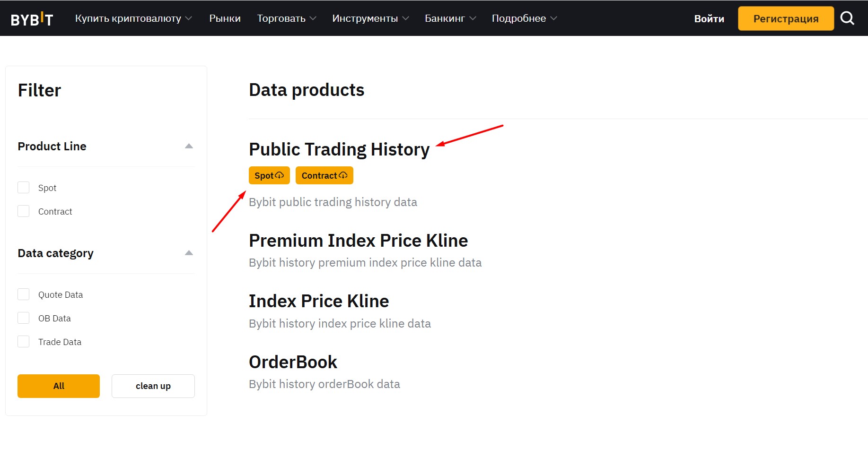Select the Trade Data checkbox
868x449 pixels.
point(24,342)
